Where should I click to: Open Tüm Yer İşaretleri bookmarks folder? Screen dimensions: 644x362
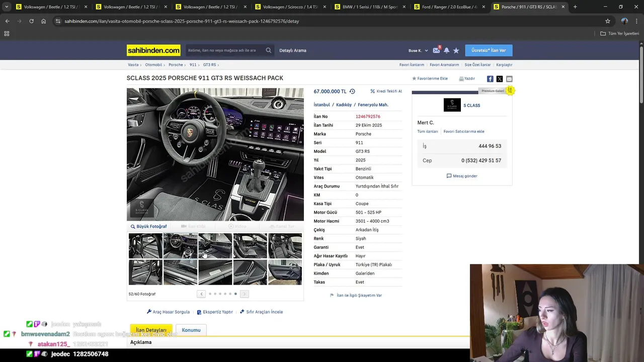point(620,33)
